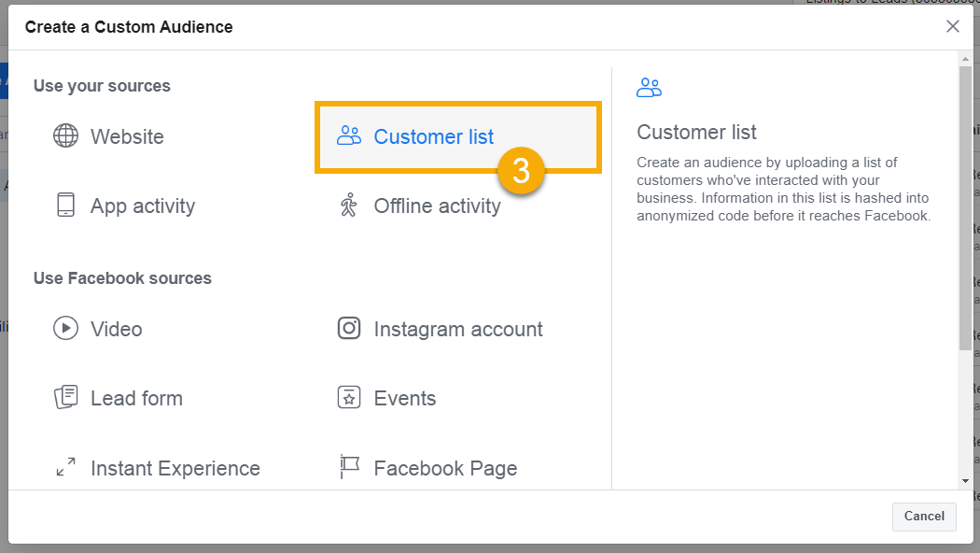Click the Cancel button
This screenshot has height=553, width=980.
(924, 516)
